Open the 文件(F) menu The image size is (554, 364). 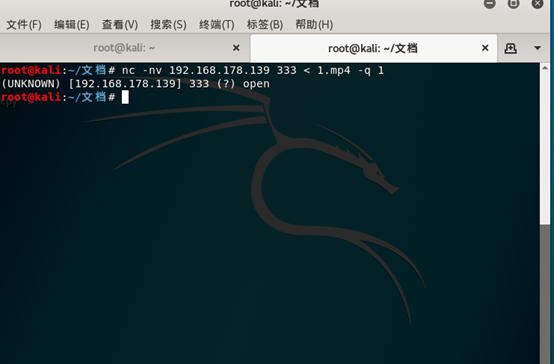click(x=24, y=25)
